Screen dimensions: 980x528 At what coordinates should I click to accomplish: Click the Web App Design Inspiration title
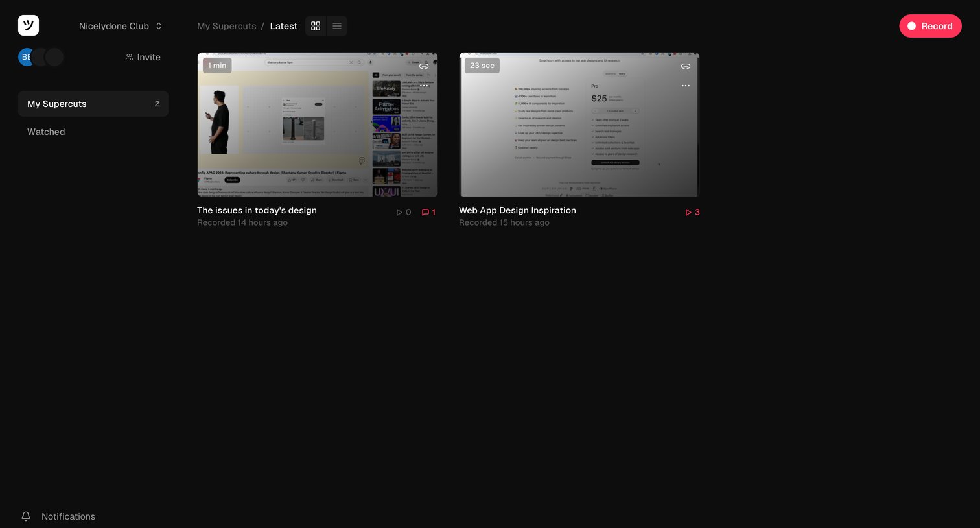[x=517, y=210]
